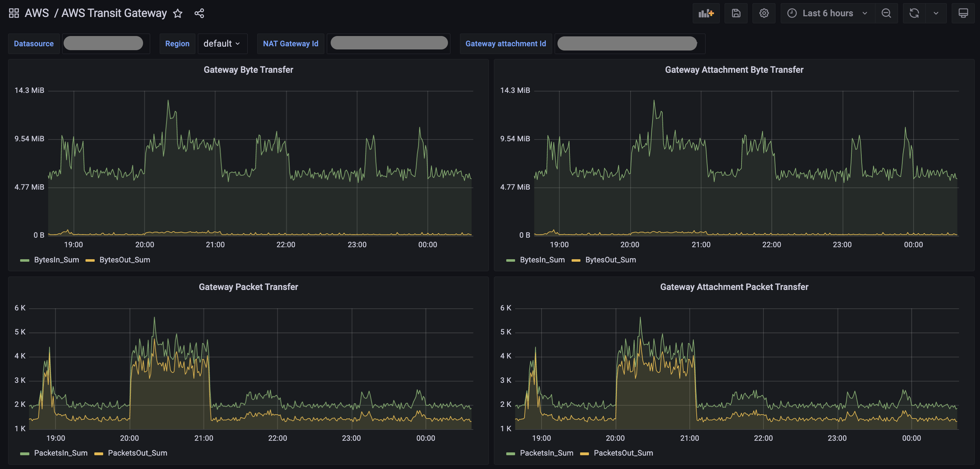The height and width of the screenshot is (469, 980).
Task: Zoom out the time range
Action: click(x=886, y=13)
